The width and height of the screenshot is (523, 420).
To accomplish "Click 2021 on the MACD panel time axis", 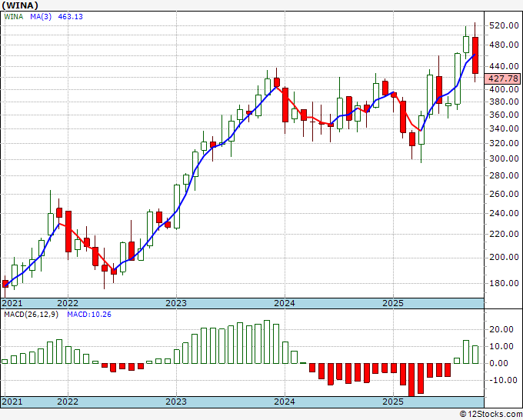I will 12,402.
